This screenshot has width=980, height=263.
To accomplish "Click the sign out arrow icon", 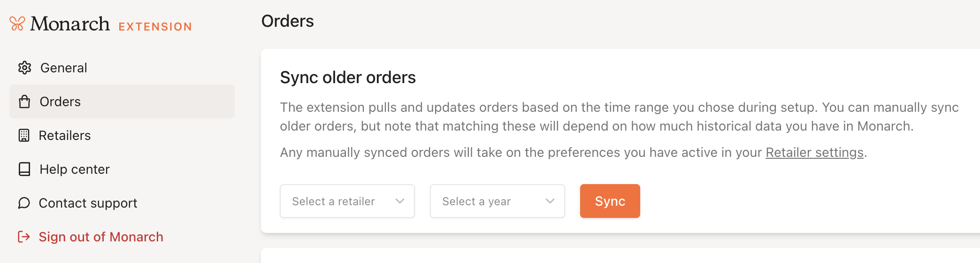I will [x=24, y=237].
